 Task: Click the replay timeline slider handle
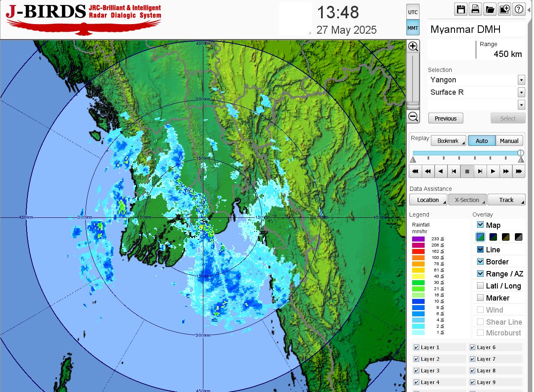pos(520,153)
